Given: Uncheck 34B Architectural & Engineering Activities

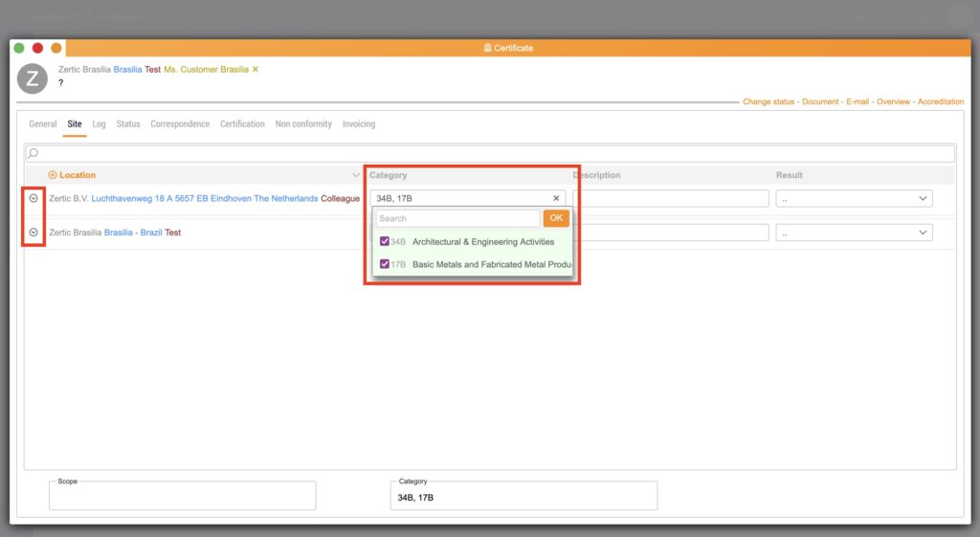Looking at the screenshot, I should point(385,242).
